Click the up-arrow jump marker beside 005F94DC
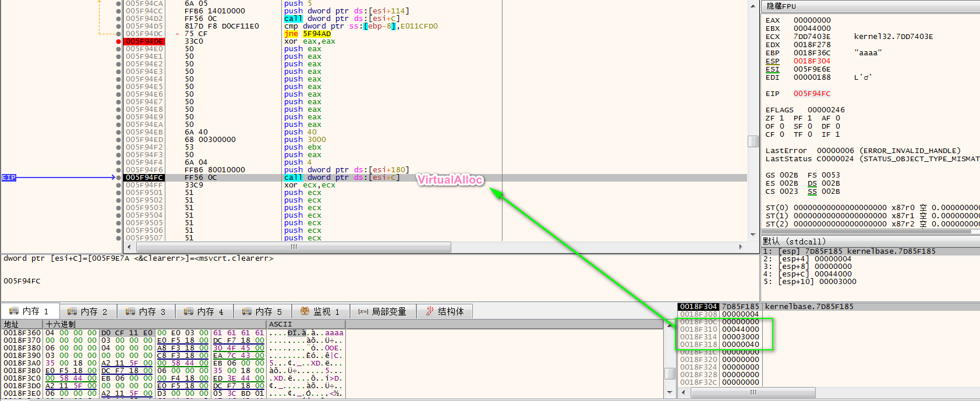Viewport: 980px width, 401px height. tap(178, 34)
